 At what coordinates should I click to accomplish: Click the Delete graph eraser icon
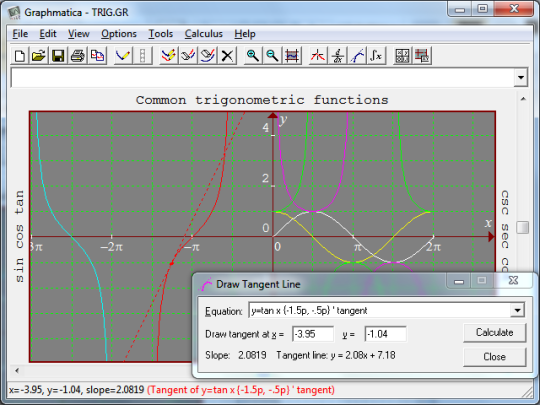click(x=208, y=55)
